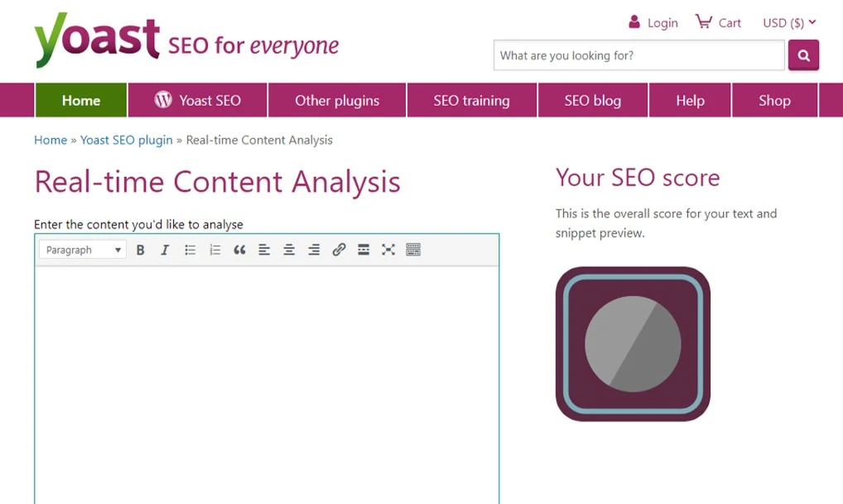This screenshot has width=843, height=504.
Task: Select the numbered list icon
Action: coord(214,249)
